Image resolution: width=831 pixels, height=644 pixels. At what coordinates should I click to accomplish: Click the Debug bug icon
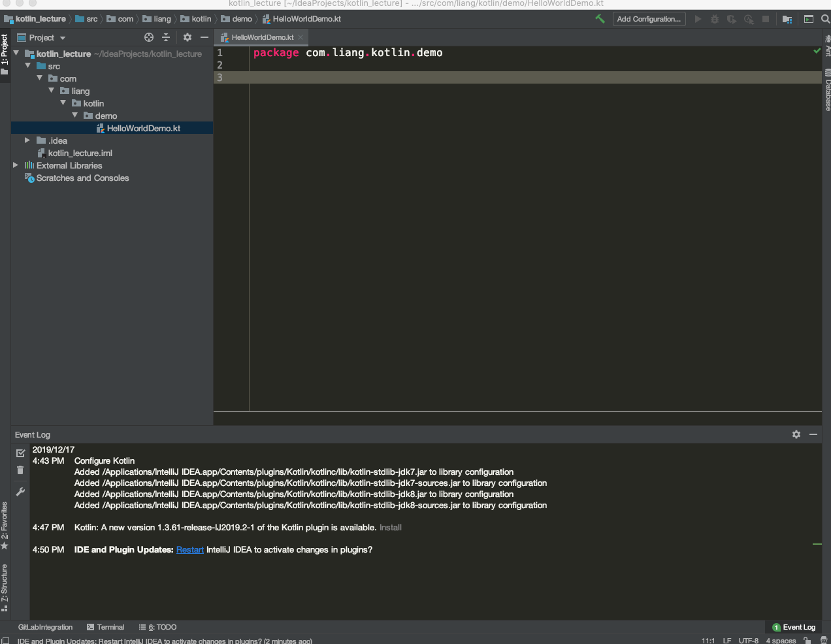(x=715, y=19)
